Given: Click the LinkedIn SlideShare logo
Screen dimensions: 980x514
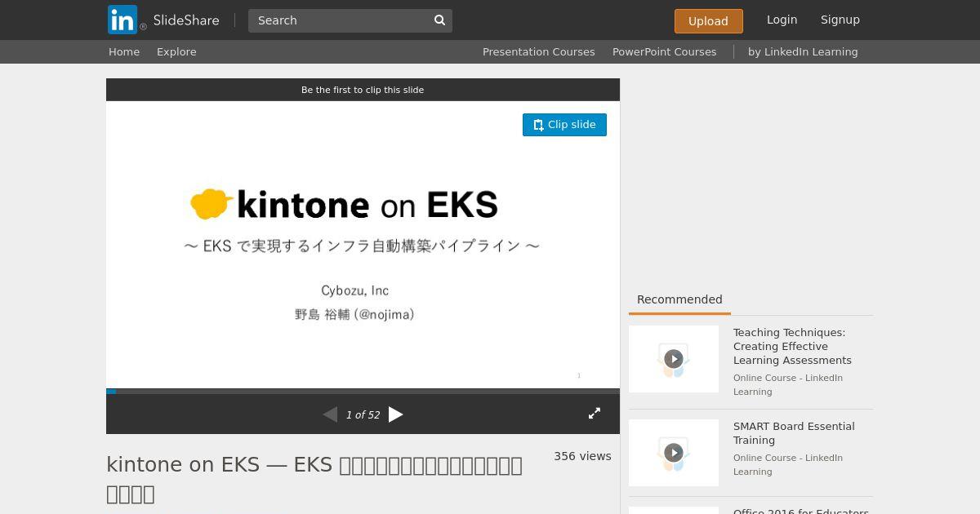Looking at the screenshot, I should (x=163, y=20).
